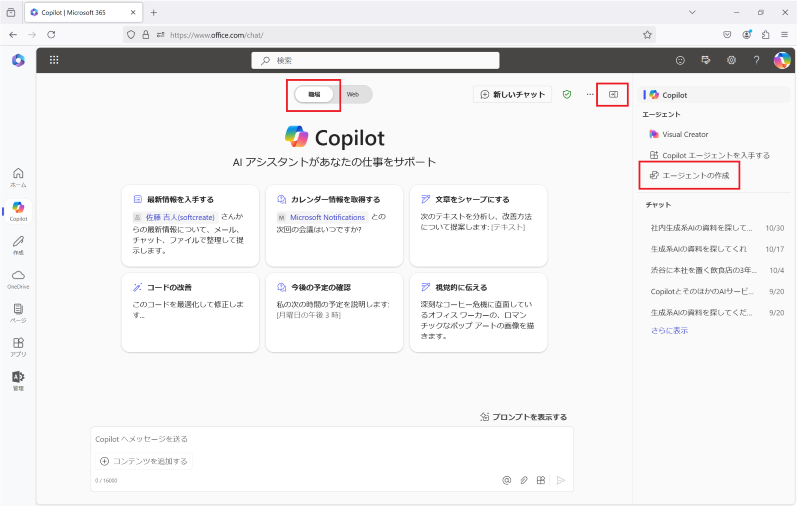Viewport: 800px width, 510px height.
Task: Collapse the side panel with the panel icon
Action: [x=613, y=94]
